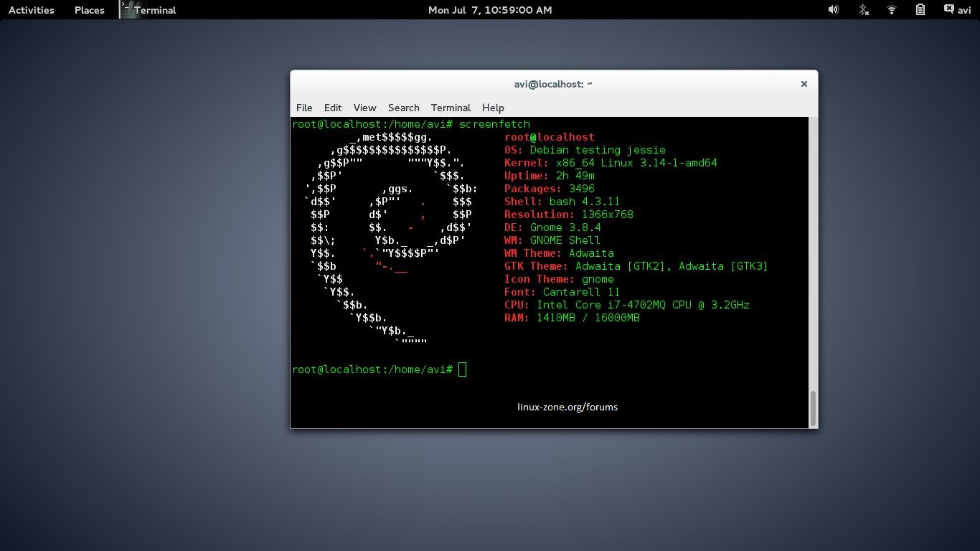Open the Edit menu in terminal

point(332,108)
